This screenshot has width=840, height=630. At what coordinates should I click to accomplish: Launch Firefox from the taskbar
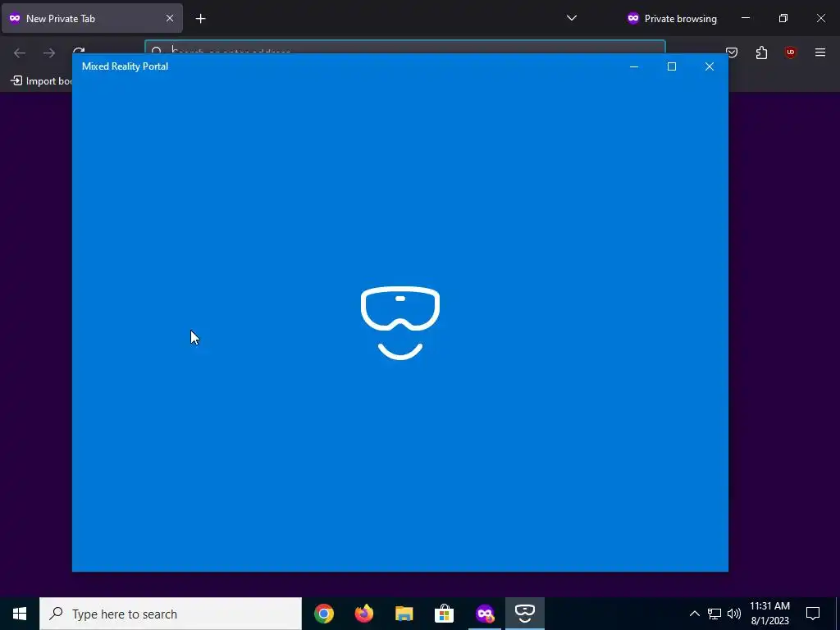(363, 614)
